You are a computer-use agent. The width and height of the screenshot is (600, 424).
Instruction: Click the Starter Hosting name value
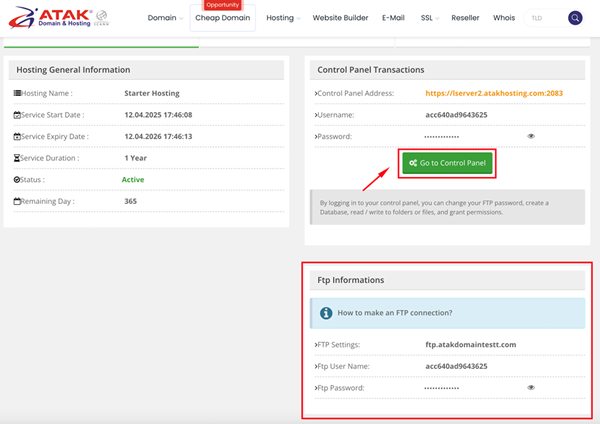coord(152,93)
